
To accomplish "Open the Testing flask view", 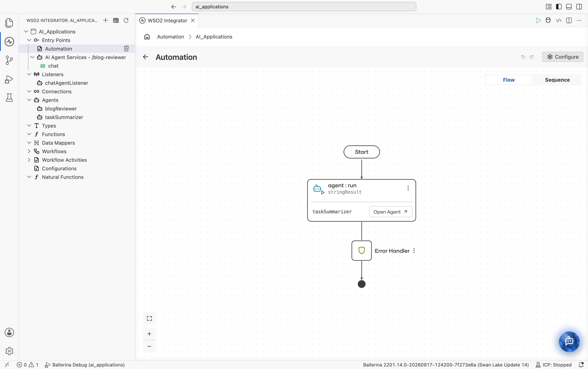I will 9,98.
